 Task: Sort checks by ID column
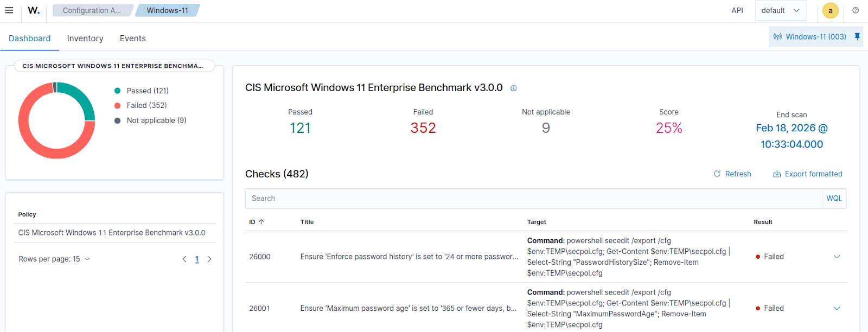click(257, 222)
